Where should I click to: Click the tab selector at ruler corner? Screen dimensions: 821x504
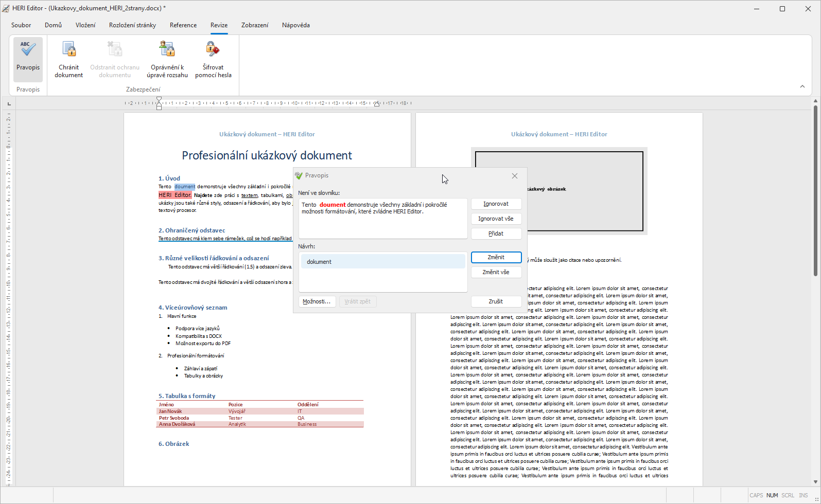[x=9, y=104]
